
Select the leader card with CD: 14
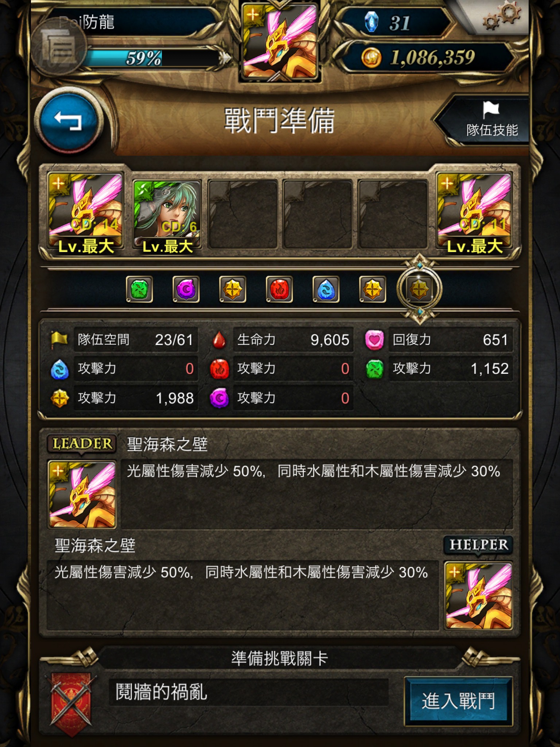pos(86,214)
